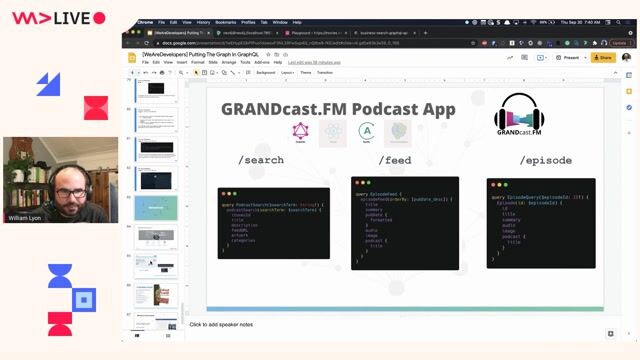
Task: Click the Theme button
Action: tap(306, 73)
